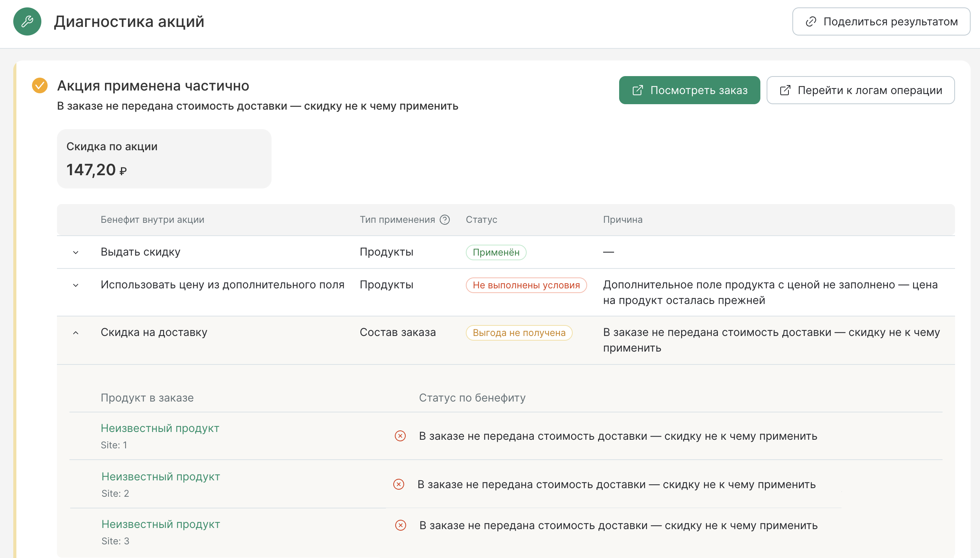
Task: Click reason text Дополнительное поле продукта с ценой
Action: coord(771,292)
